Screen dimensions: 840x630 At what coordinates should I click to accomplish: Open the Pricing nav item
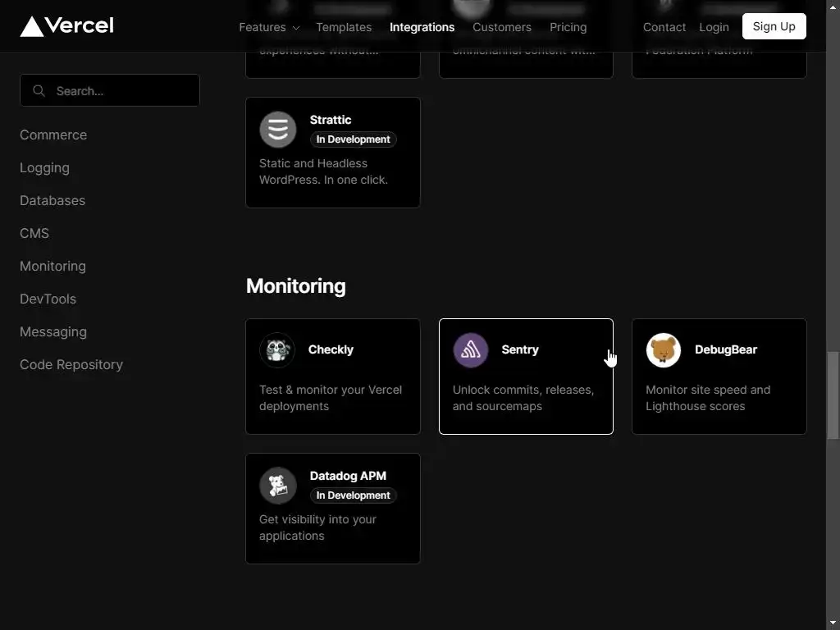click(x=568, y=27)
